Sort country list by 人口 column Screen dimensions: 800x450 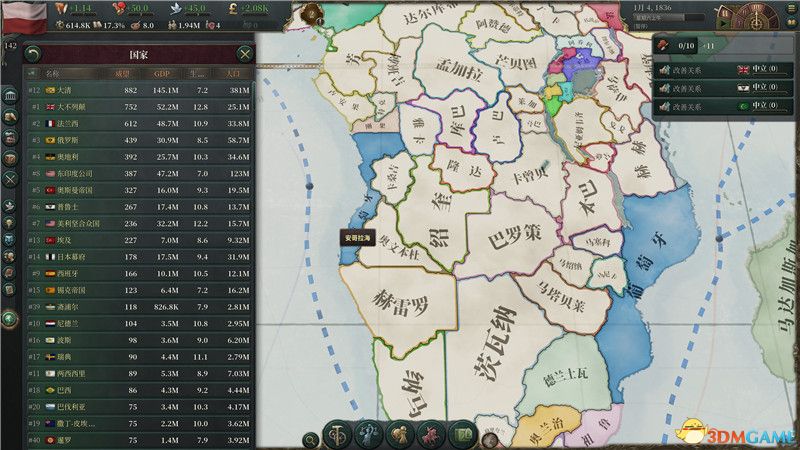[x=233, y=74]
